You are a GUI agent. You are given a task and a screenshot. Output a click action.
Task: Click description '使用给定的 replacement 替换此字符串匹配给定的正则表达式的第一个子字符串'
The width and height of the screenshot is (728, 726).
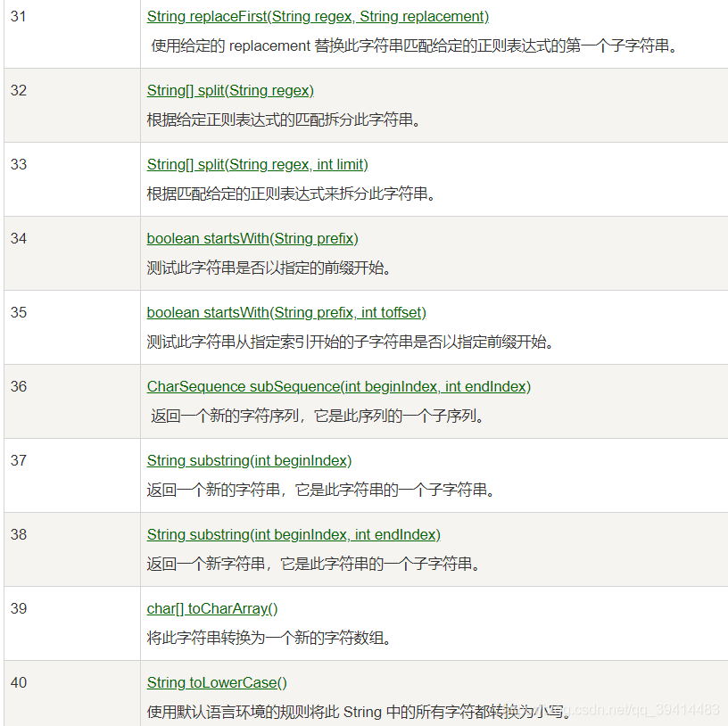click(414, 46)
